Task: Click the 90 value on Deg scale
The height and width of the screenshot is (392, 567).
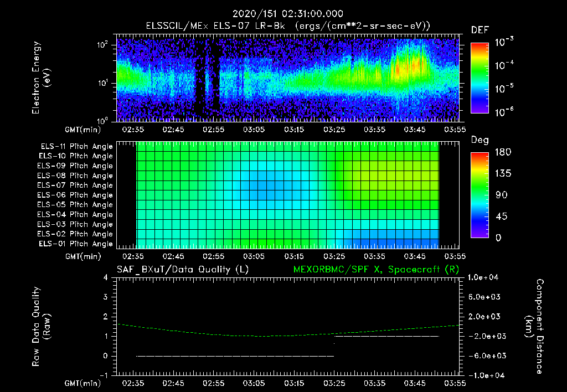Action: [x=502, y=195]
